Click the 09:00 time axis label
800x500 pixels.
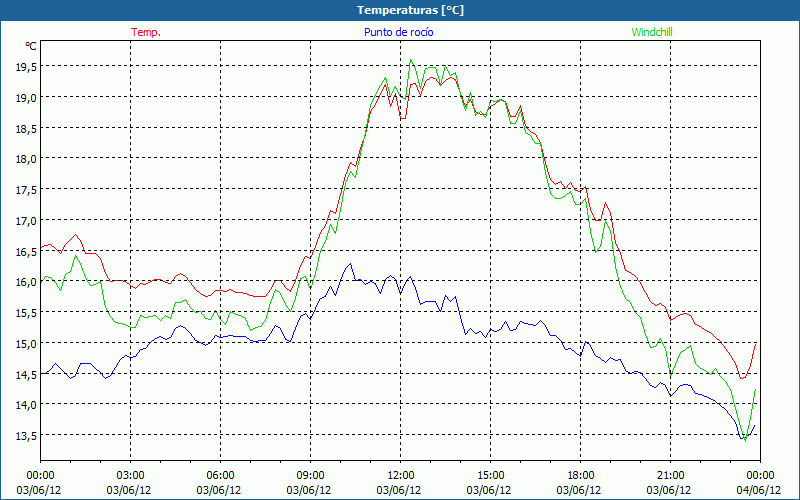click(x=310, y=476)
